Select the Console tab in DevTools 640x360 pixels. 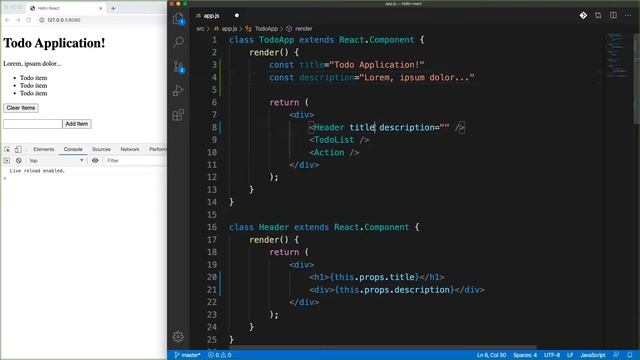click(x=73, y=149)
